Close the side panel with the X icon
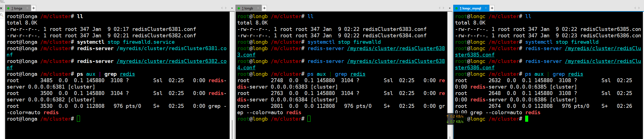Viewport: 644px width, 139px height. click(1, 8)
